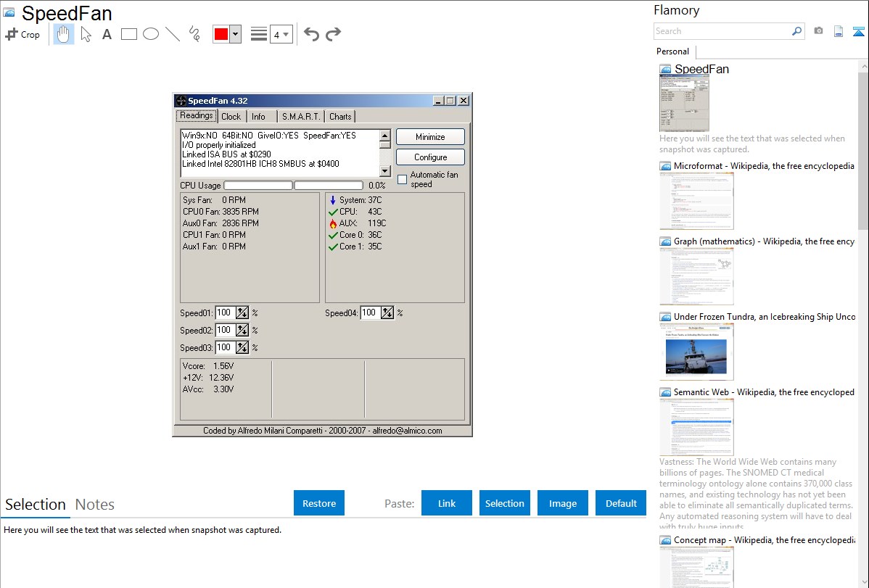Click the System temperature down-arrow icon
Screen dimensions: 869x588
click(333, 200)
